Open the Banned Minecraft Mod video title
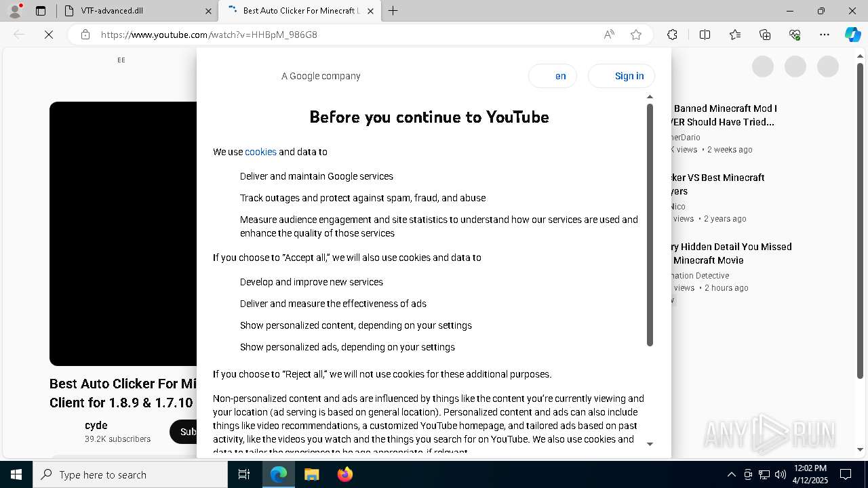 [x=724, y=115]
